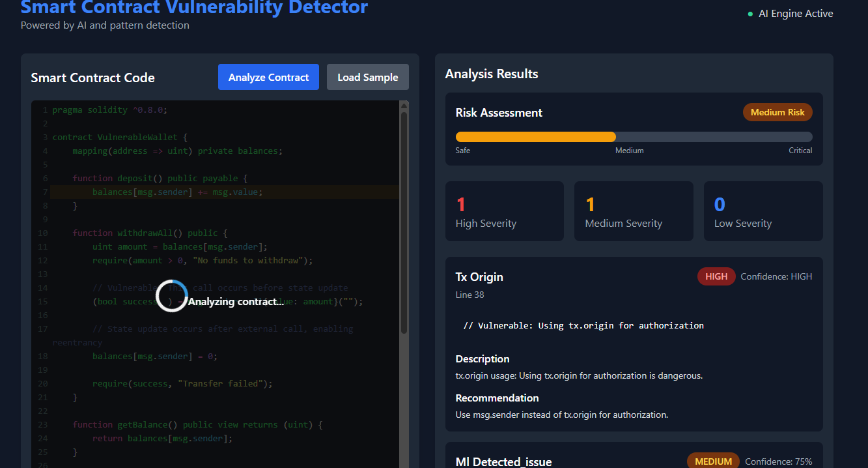This screenshot has width=868, height=468.
Task: Click the scrollbar up arrow in code editor
Action: (404, 105)
